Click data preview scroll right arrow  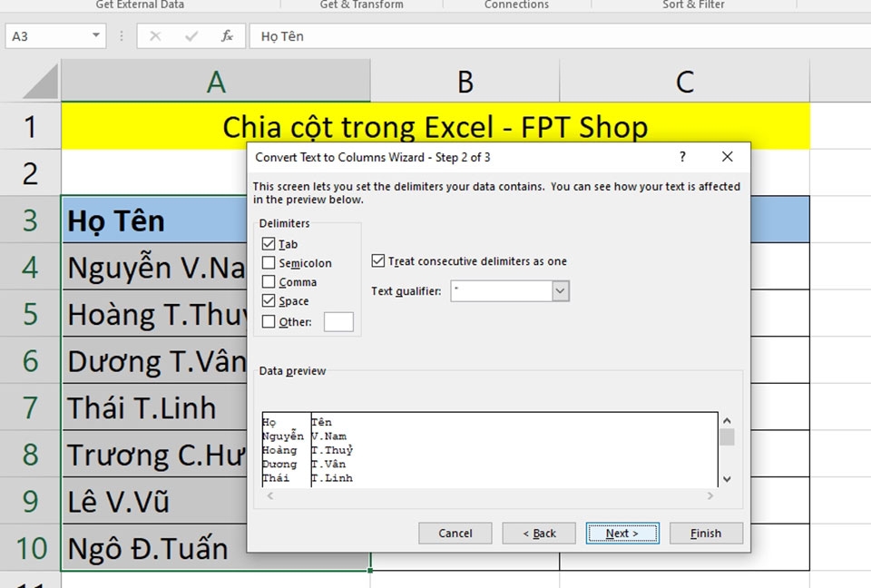(x=710, y=495)
